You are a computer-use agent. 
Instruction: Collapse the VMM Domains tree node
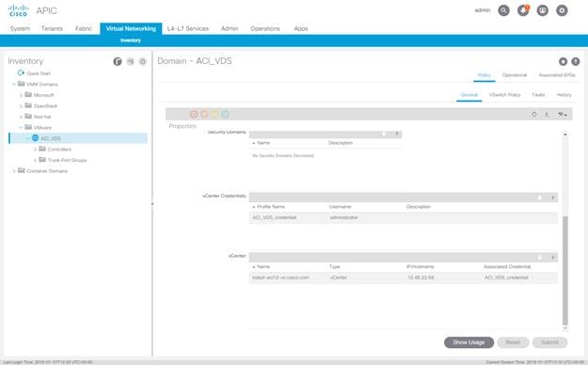coord(14,84)
